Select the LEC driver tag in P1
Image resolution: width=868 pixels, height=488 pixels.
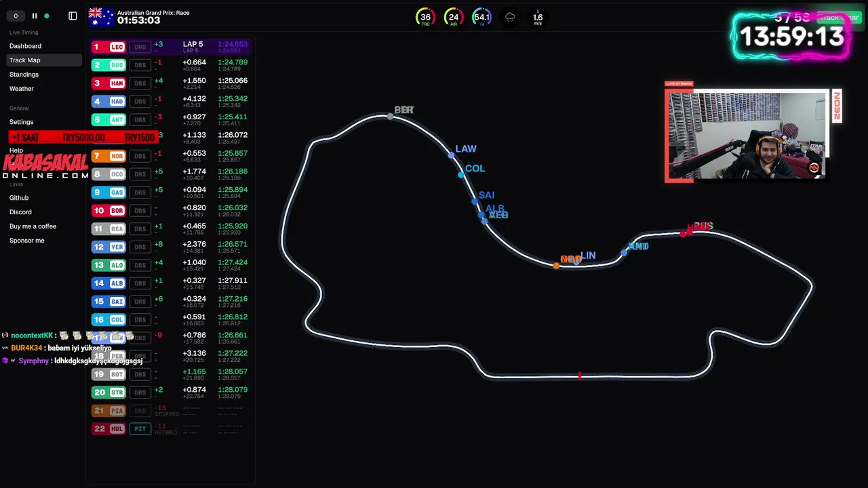(x=108, y=47)
